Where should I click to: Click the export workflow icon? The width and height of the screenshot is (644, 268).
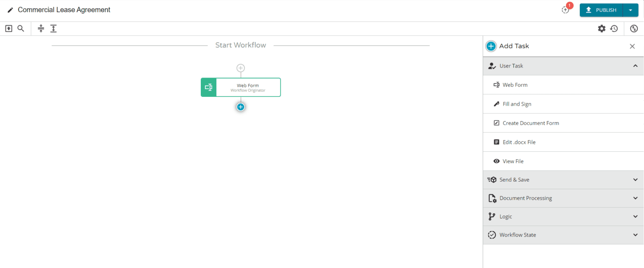tap(8, 28)
